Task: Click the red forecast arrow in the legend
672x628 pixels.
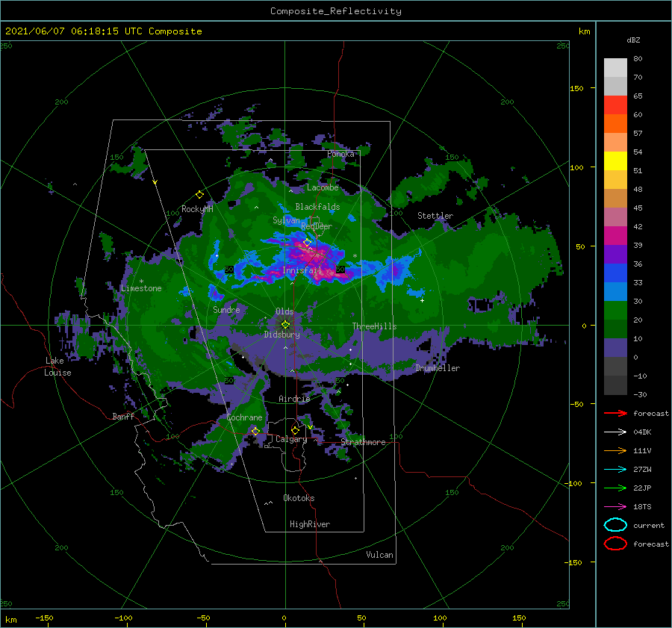Action: [615, 413]
